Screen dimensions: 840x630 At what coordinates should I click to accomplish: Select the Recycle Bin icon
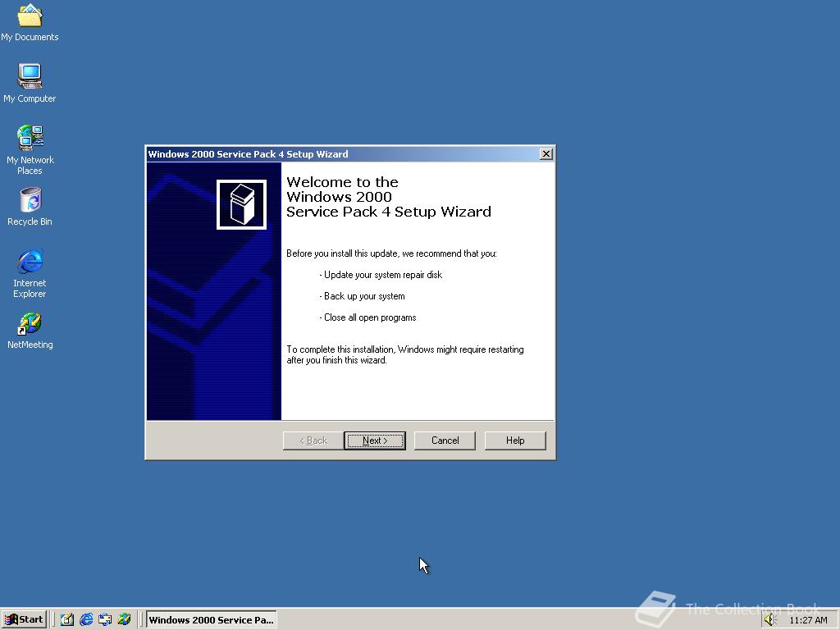(x=30, y=207)
